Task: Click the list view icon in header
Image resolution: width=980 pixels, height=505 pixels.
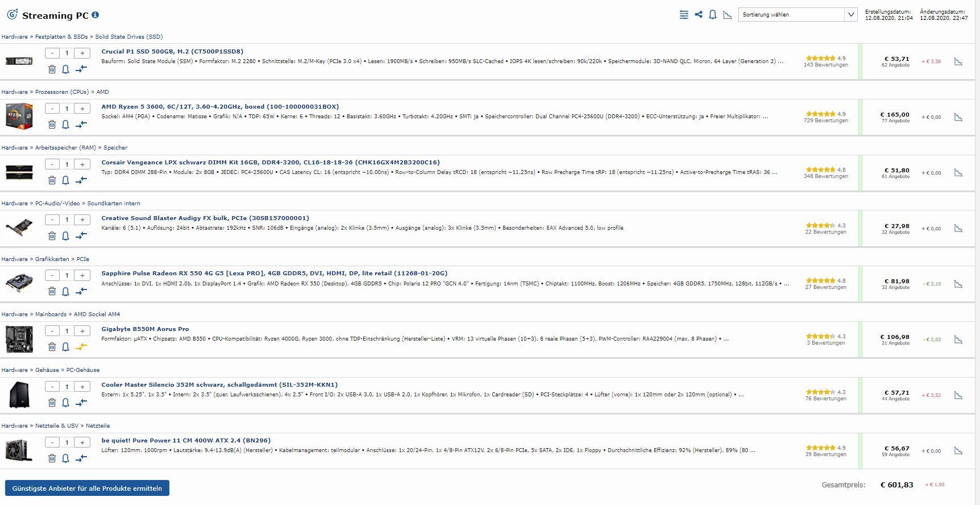Action: pyautogui.click(x=684, y=15)
